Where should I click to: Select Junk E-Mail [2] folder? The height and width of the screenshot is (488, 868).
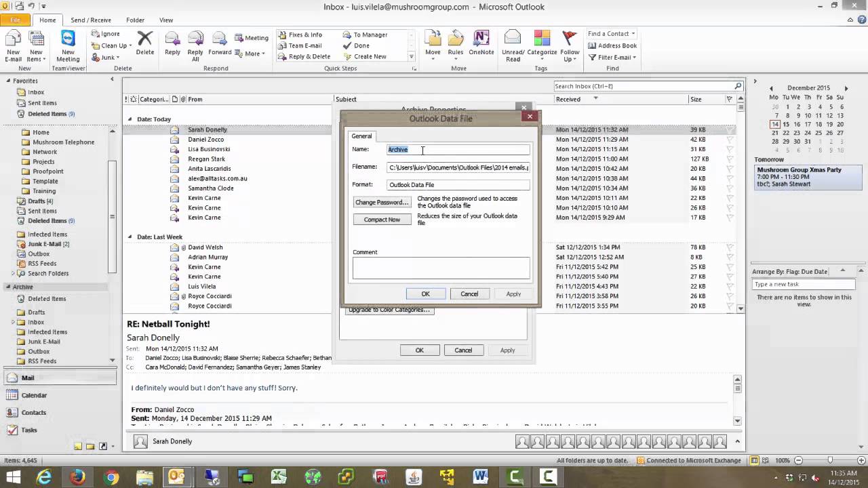48,244
